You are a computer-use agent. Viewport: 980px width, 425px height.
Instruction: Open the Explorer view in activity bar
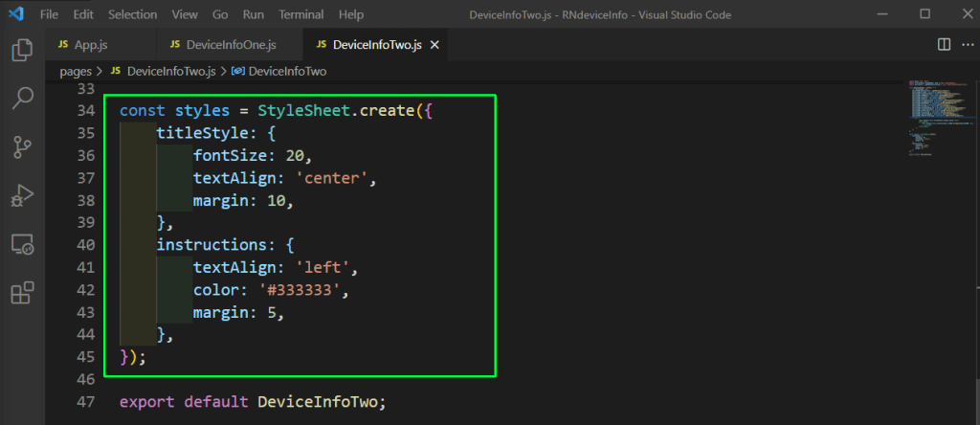coord(22,49)
